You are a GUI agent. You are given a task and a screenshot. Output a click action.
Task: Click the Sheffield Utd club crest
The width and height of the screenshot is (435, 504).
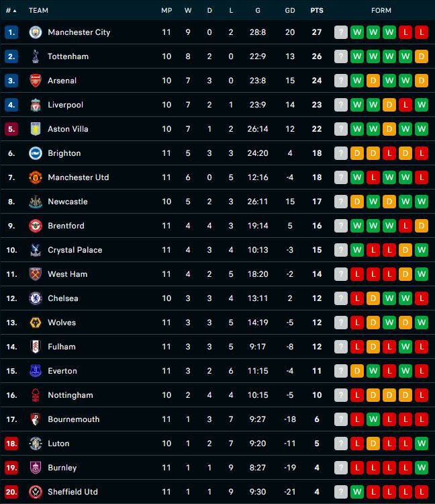pyautogui.click(x=36, y=492)
